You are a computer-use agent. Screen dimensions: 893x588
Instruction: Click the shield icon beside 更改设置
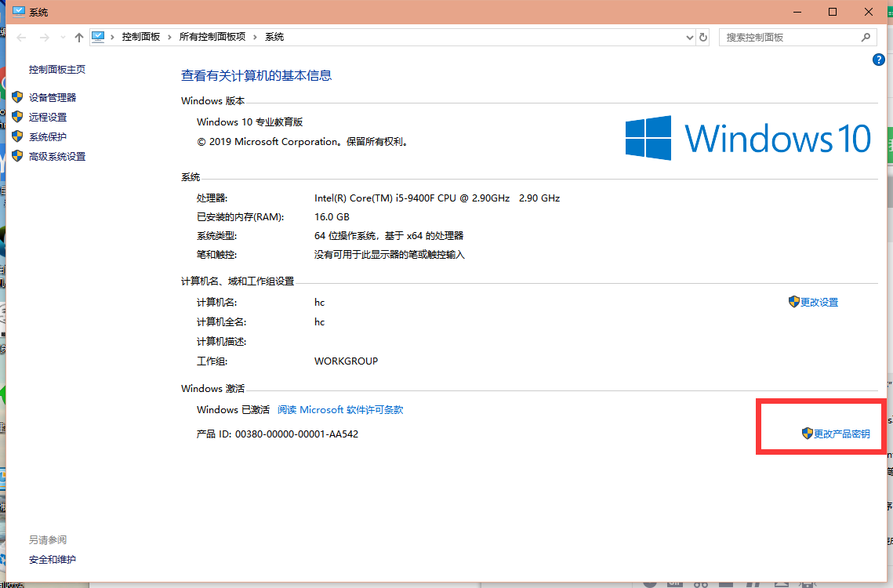[x=794, y=302]
